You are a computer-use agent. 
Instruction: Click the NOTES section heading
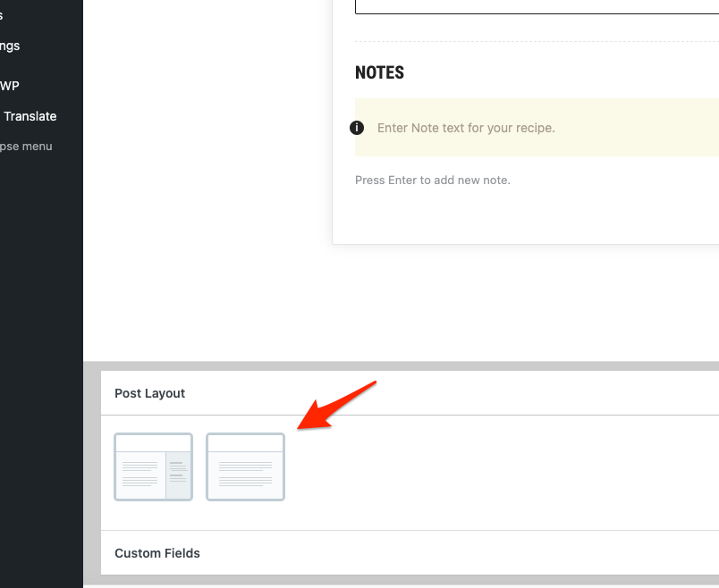(379, 73)
